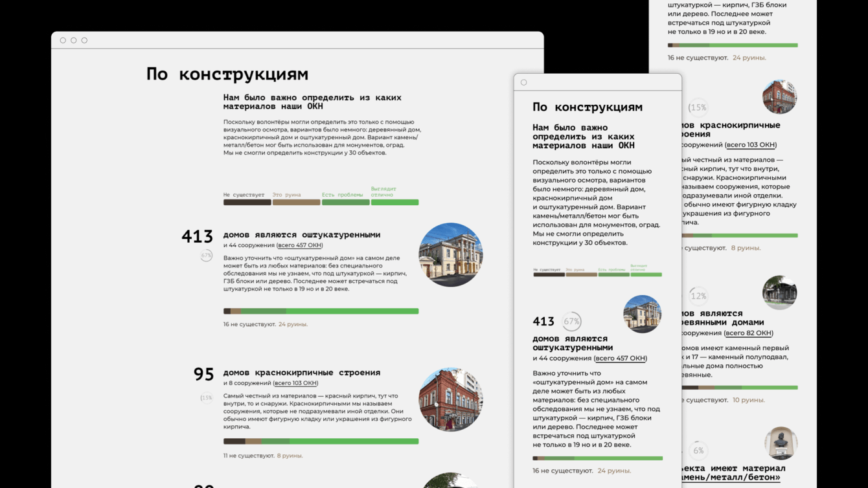The height and width of the screenshot is (488, 868).
Task: Click the "Выглядит отлично" bright green legend bar
Action: click(x=394, y=203)
